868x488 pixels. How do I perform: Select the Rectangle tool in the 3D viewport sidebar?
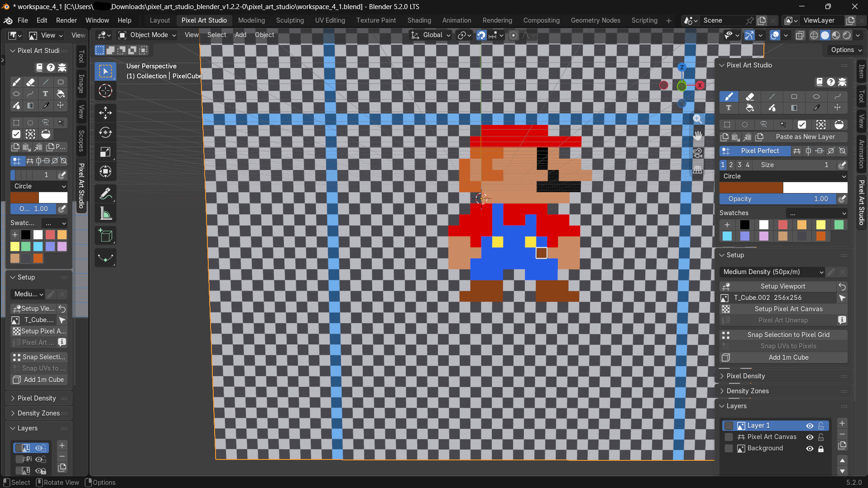tap(794, 97)
